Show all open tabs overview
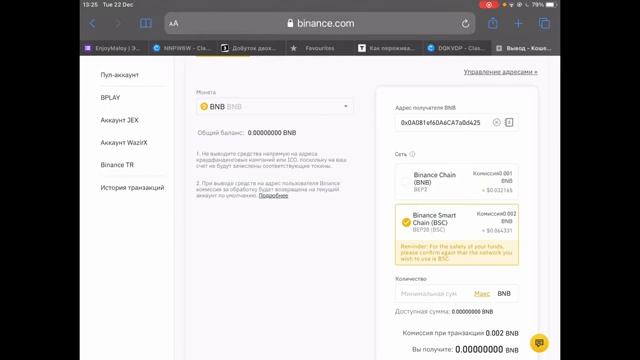The height and width of the screenshot is (360, 640). click(x=544, y=24)
